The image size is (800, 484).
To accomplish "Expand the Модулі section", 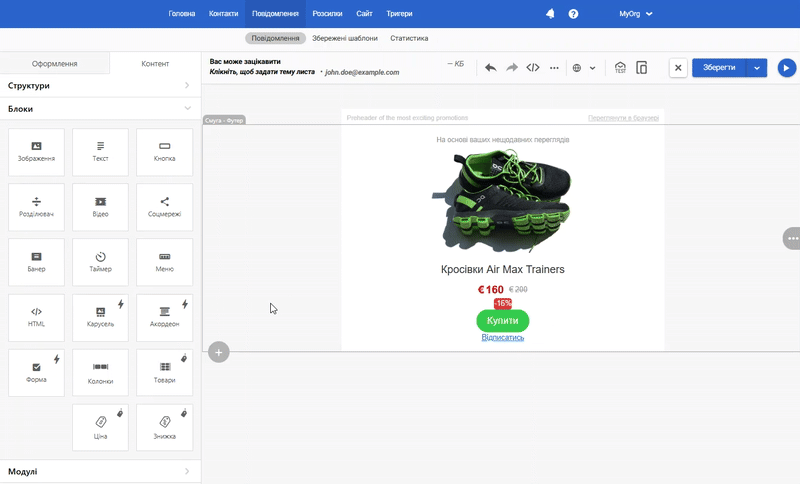I will tap(101, 471).
